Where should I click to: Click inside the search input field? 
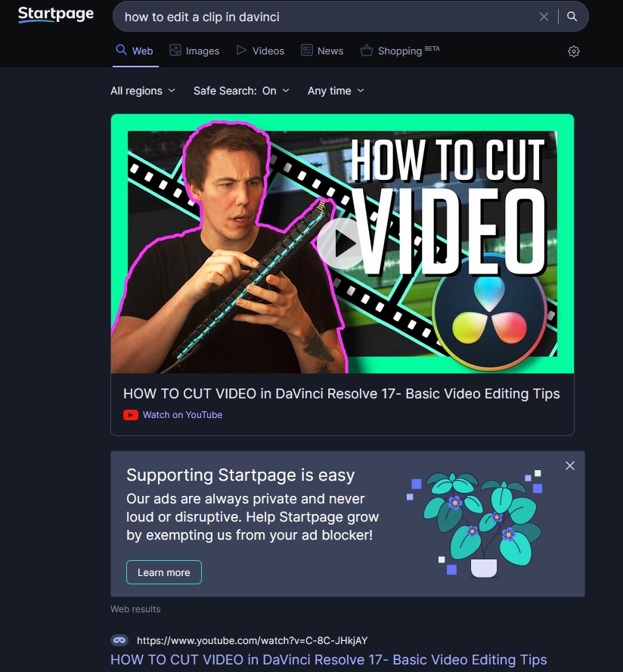(325, 17)
